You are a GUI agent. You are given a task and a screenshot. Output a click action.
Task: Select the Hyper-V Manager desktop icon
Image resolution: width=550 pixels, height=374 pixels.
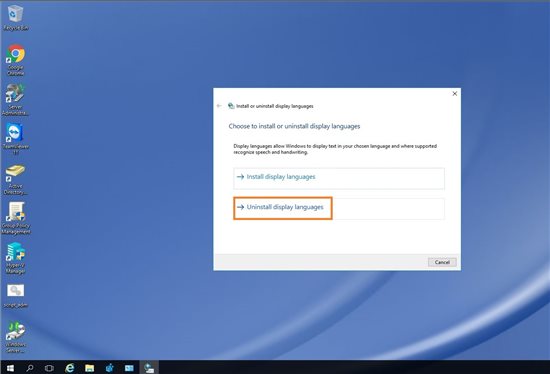click(x=15, y=258)
